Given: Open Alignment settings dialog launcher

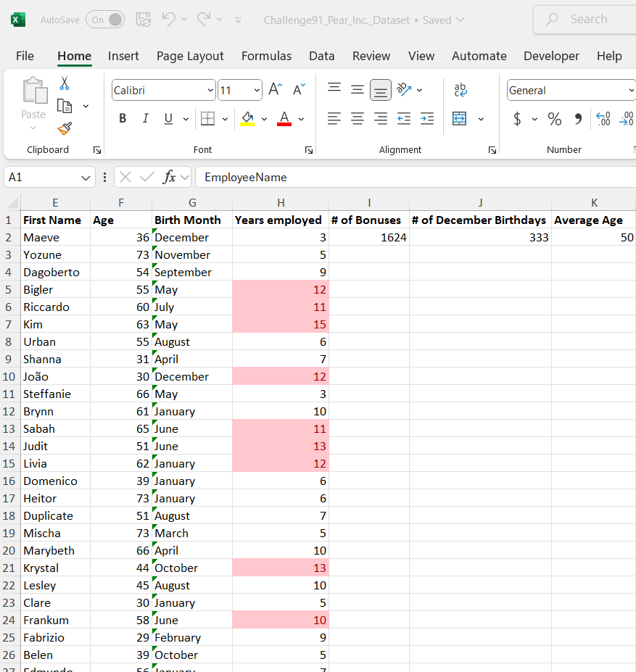Looking at the screenshot, I should pos(492,150).
